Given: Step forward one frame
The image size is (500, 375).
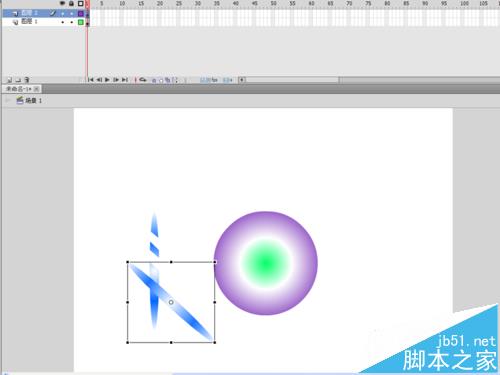Looking at the screenshot, I should (116, 80).
